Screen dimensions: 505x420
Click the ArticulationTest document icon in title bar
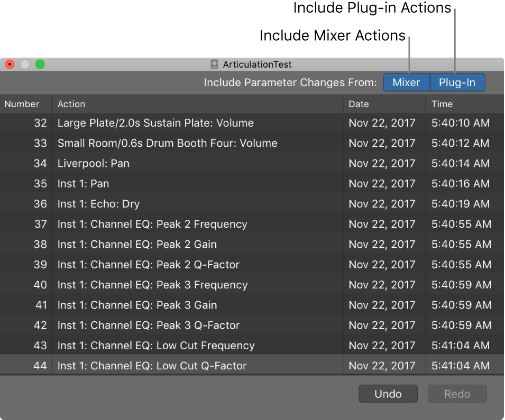click(214, 64)
